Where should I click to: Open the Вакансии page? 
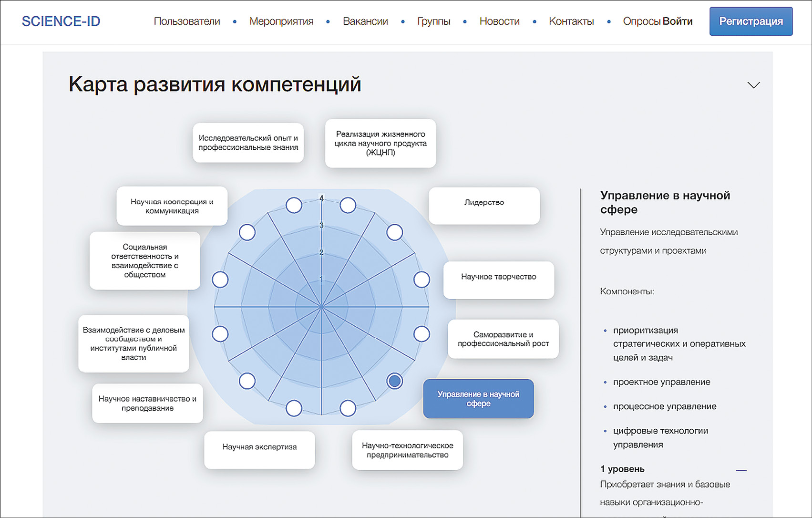[x=365, y=21]
